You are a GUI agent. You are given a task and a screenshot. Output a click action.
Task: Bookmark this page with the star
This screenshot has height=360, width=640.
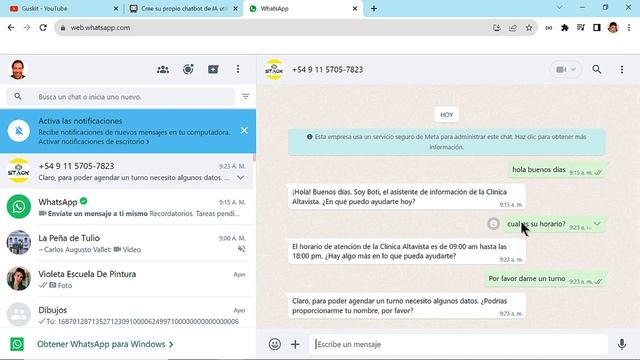529,27
